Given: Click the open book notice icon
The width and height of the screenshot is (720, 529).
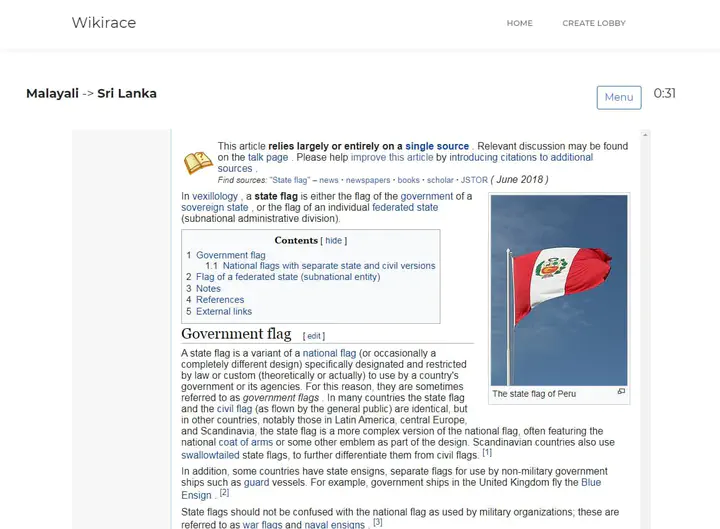Looking at the screenshot, I should tap(198, 163).
